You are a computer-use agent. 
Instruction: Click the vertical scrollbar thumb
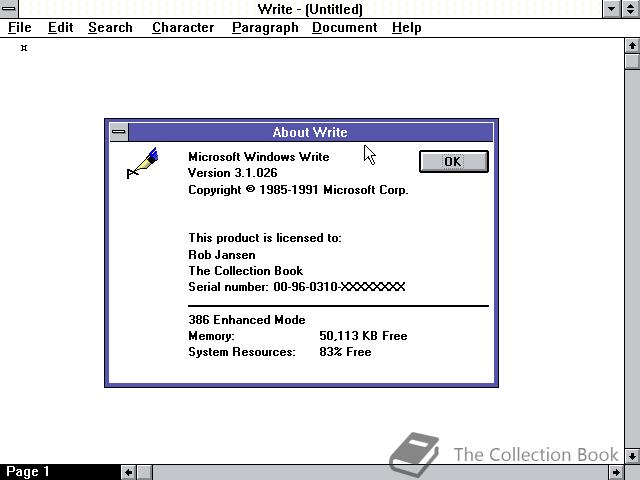pos(632,61)
